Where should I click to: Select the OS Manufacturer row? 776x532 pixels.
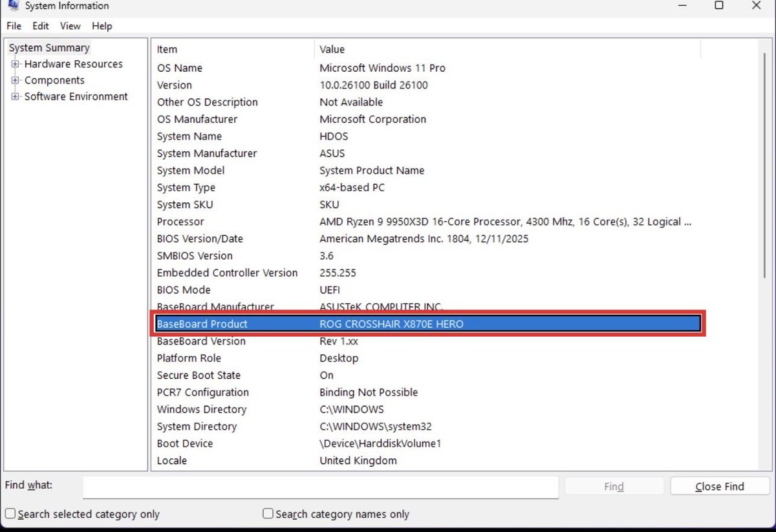(428, 119)
